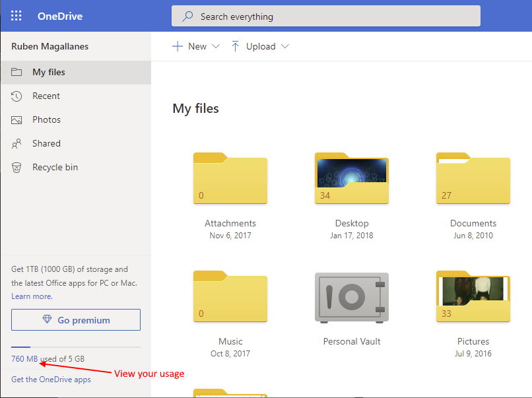Click the Ruben Magallanes account name
This screenshot has width=532, height=398.
(50, 46)
